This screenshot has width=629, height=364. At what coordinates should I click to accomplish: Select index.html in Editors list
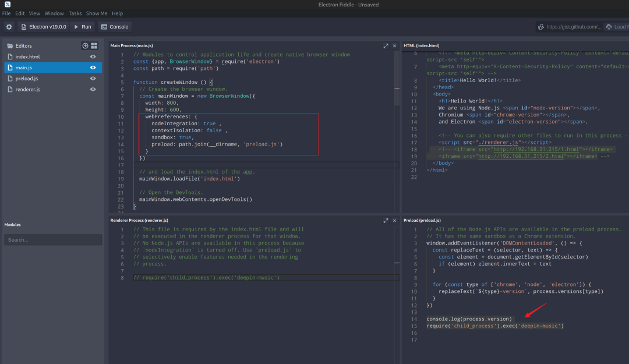(53, 56)
